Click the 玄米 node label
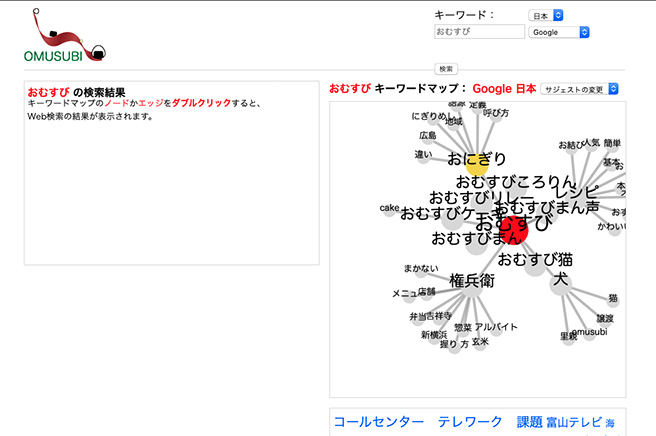 point(480,342)
